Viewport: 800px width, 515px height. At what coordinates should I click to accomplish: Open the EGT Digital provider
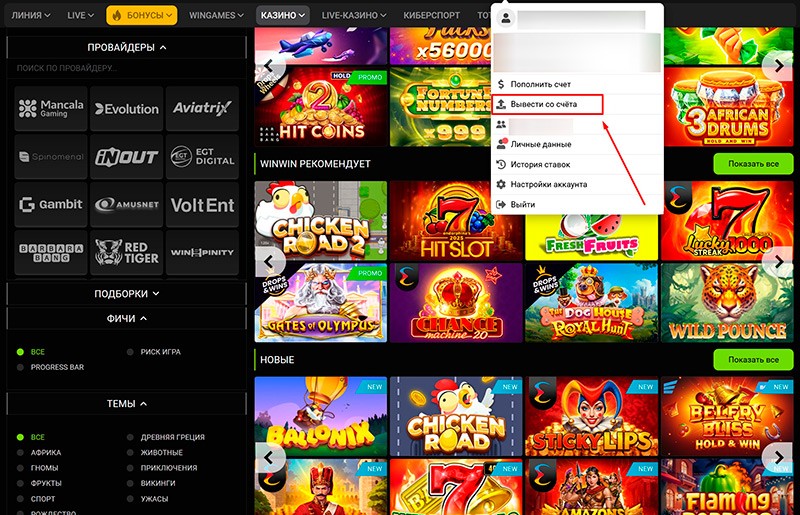(202, 157)
